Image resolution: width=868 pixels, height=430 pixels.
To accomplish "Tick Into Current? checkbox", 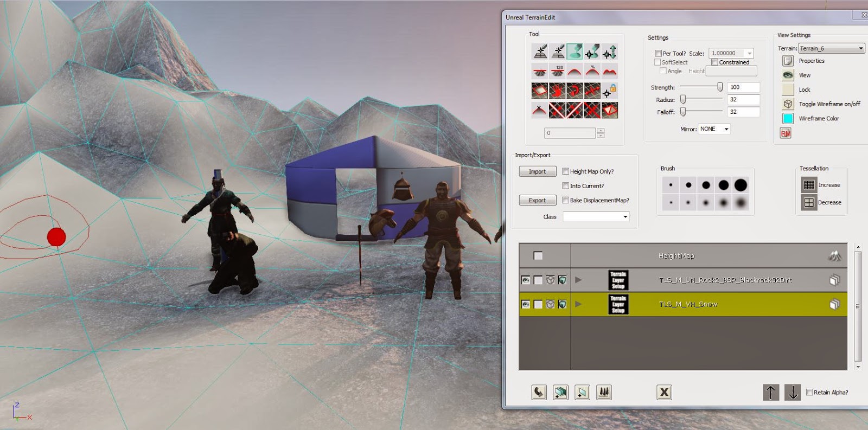I will (x=565, y=185).
